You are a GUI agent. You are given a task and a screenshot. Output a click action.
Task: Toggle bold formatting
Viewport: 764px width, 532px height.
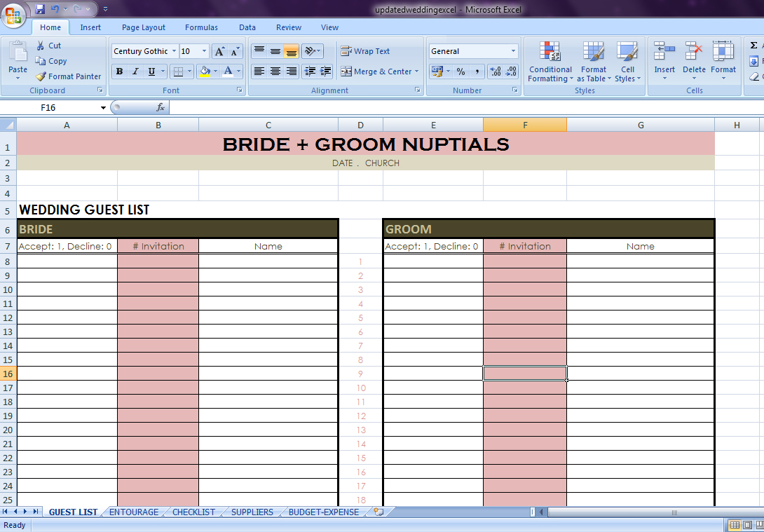coord(119,71)
